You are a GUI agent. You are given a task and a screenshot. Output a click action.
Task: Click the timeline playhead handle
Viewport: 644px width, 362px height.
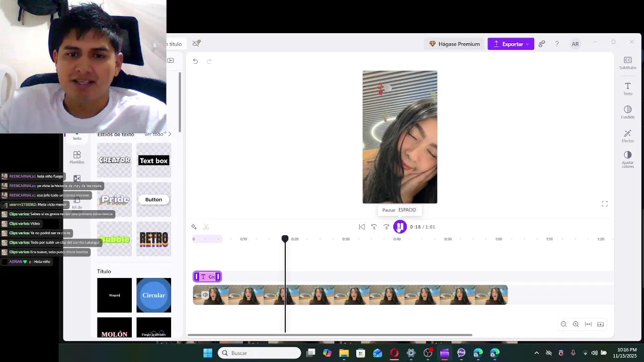(285, 239)
